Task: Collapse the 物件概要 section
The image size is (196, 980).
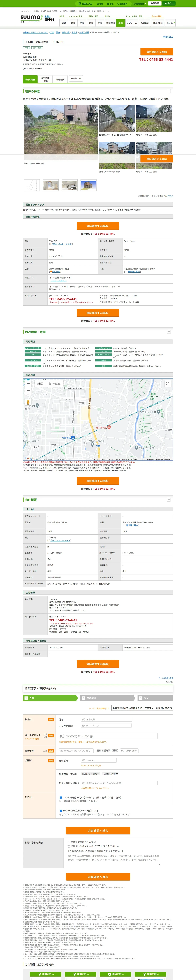Action: click(x=169, y=499)
